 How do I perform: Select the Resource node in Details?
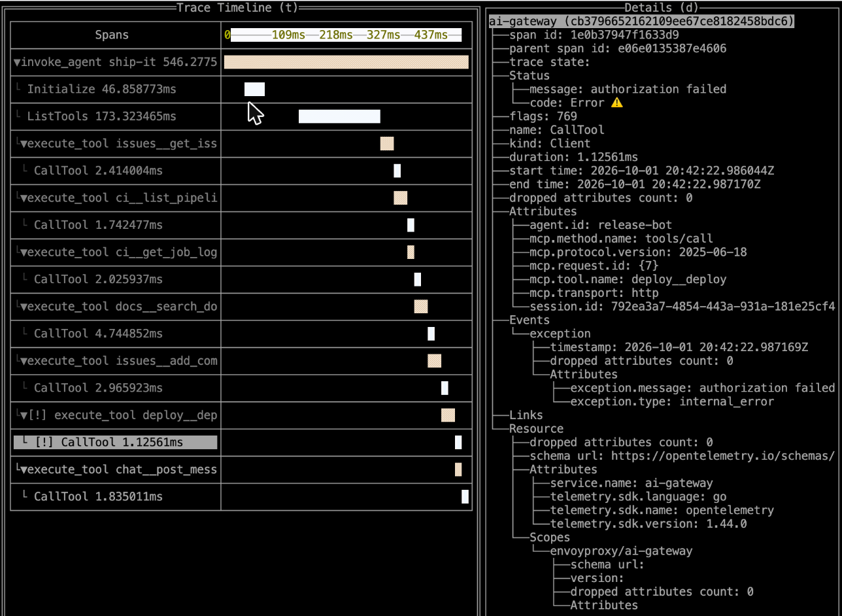click(x=536, y=428)
